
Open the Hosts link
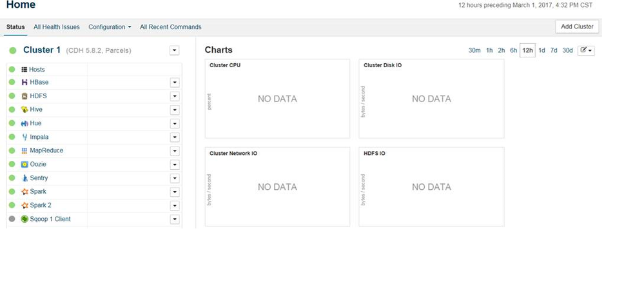(37, 70)
